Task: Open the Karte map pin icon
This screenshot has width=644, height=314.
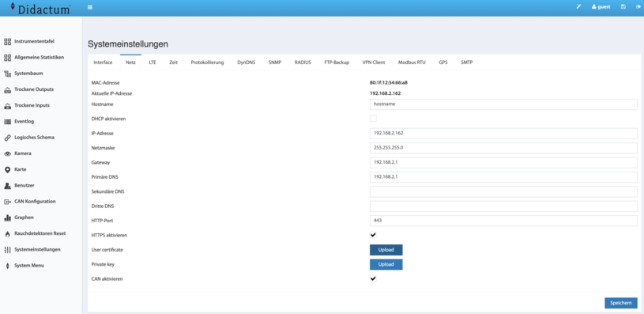Action: (7, 170)
